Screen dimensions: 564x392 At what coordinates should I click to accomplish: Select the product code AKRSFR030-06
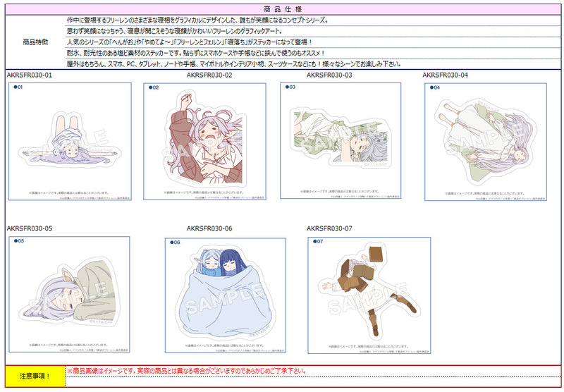click(x=209, y=228)
